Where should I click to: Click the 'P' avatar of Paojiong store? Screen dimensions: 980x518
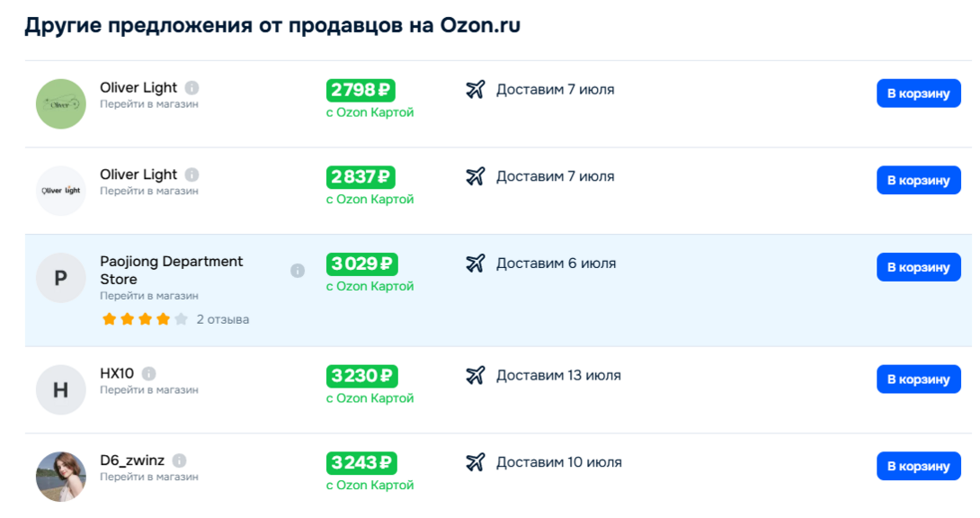tap(60, 278)
